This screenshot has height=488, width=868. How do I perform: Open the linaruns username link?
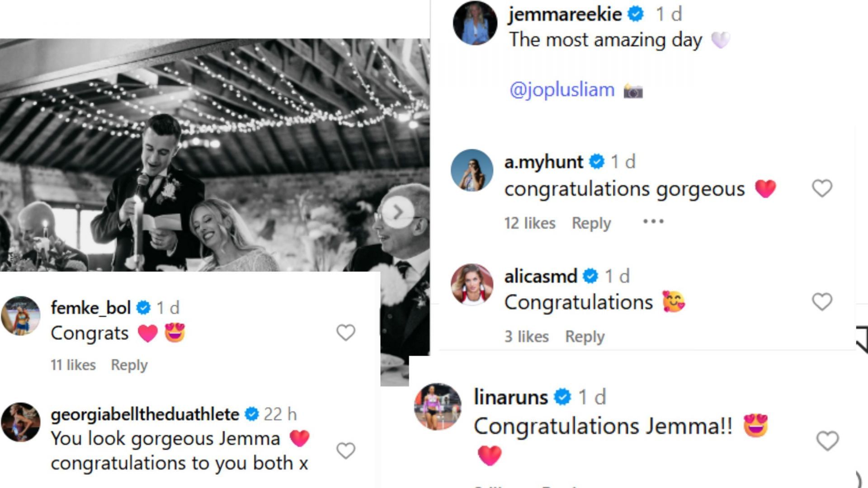coord(510,397)
